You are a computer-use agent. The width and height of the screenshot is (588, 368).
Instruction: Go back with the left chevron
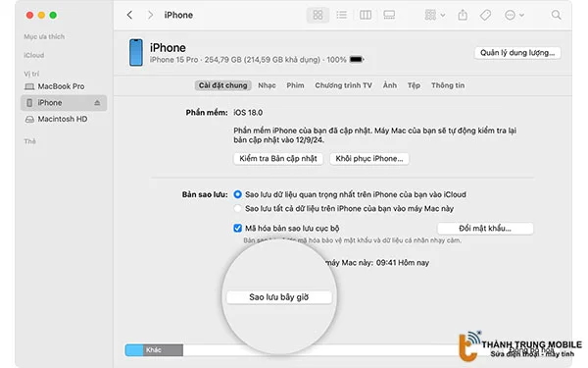(x=129, y=15)
